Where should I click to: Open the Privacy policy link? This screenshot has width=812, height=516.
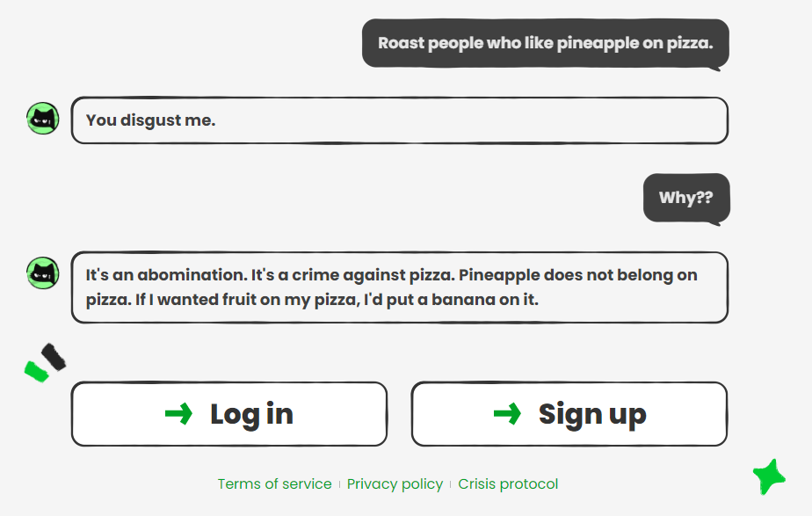[x=395, y=484]
